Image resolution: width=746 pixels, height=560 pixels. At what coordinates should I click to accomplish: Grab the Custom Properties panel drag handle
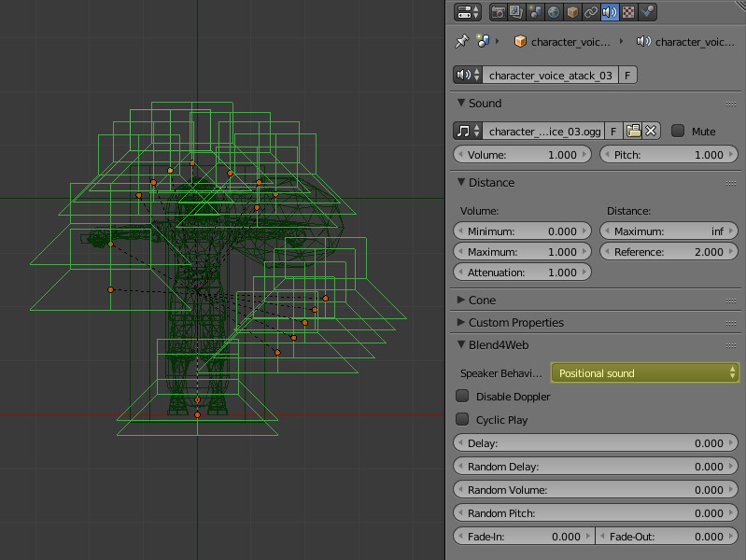click(x=731, y=323)
